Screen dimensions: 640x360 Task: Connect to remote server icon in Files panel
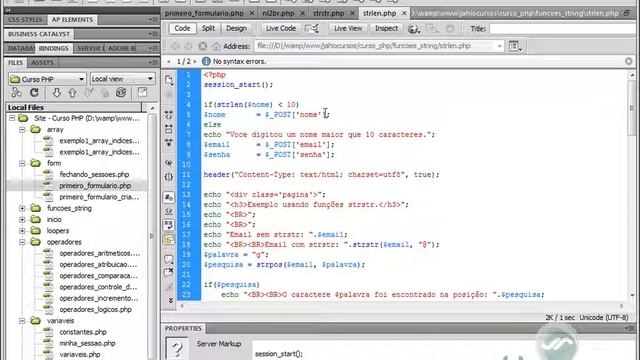16,93
